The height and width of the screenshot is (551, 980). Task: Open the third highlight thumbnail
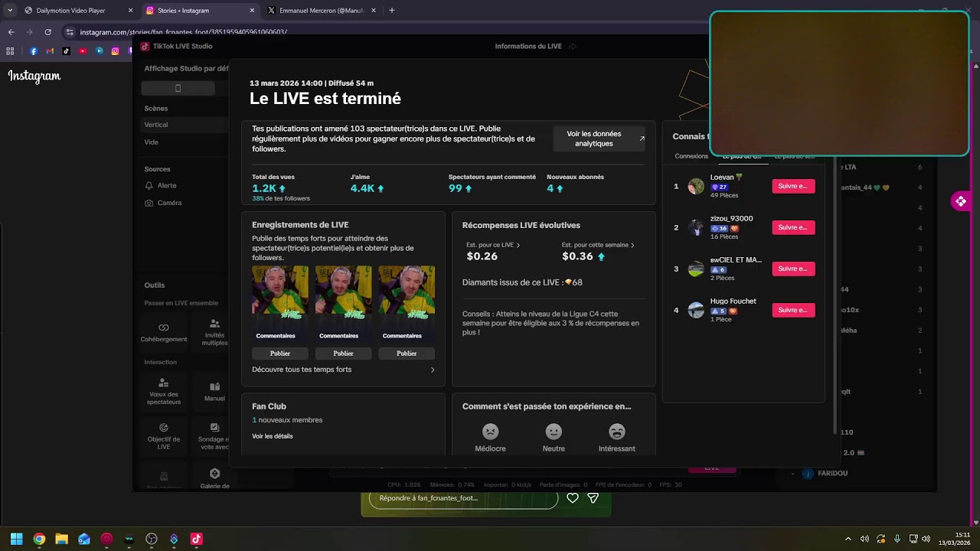[407, 292]
